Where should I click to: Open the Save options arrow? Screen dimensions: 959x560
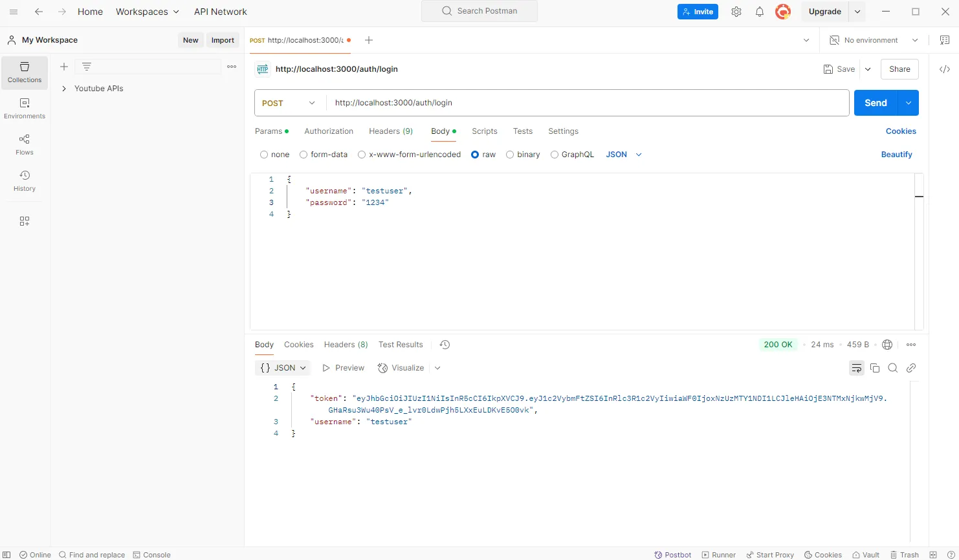(868, 69)
